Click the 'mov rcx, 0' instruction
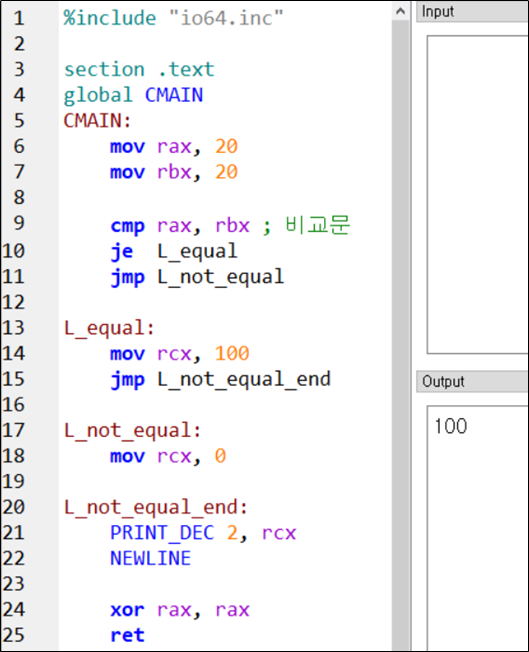This screenshot has height=652, width=529. pos(168,456)
